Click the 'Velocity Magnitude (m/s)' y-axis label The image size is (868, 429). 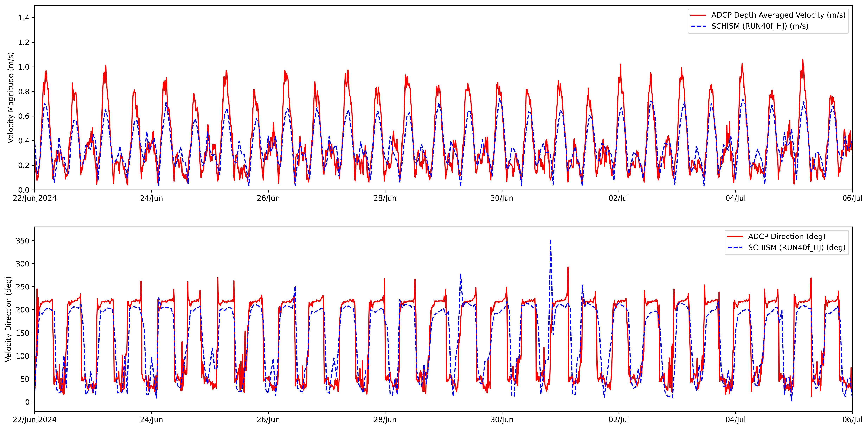[11, 98]
